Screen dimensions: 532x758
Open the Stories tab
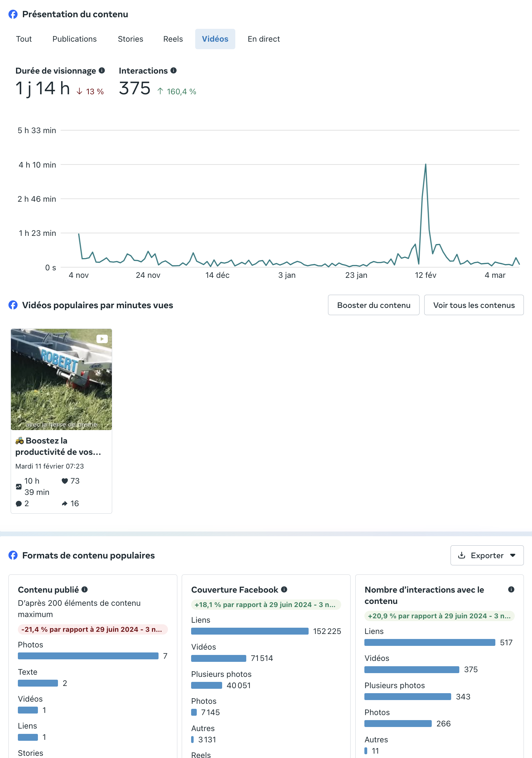[130, 39]
